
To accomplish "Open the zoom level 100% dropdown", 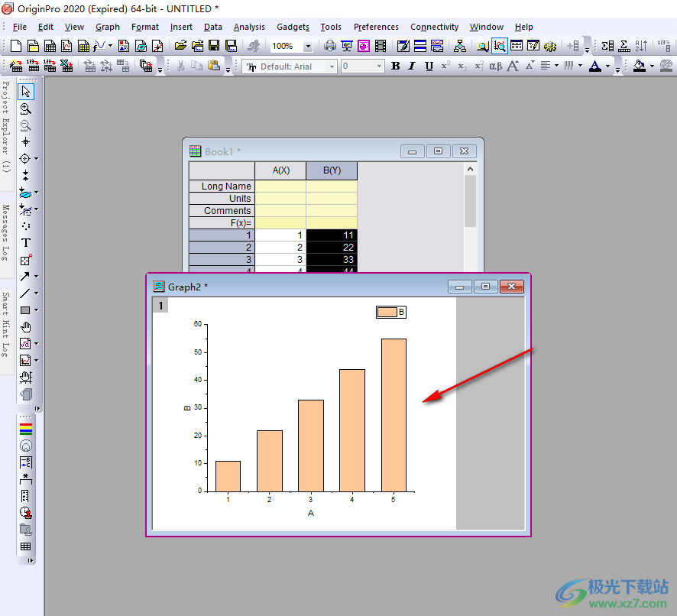I will pyautogui.click(x=308, y=46).
